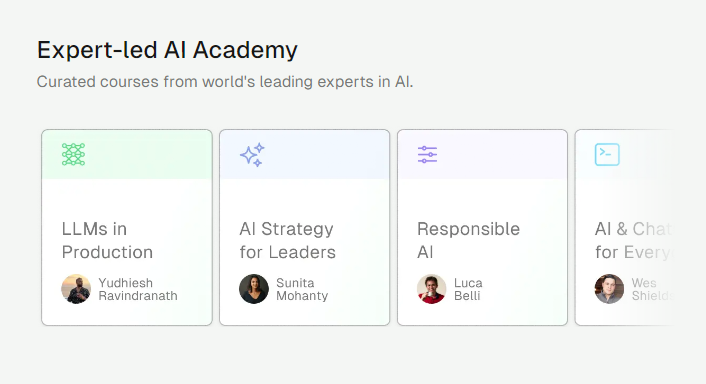The image size is (706, 384).
Task: Select instructor name Luca Belli
Action: [x=468, y=289]
